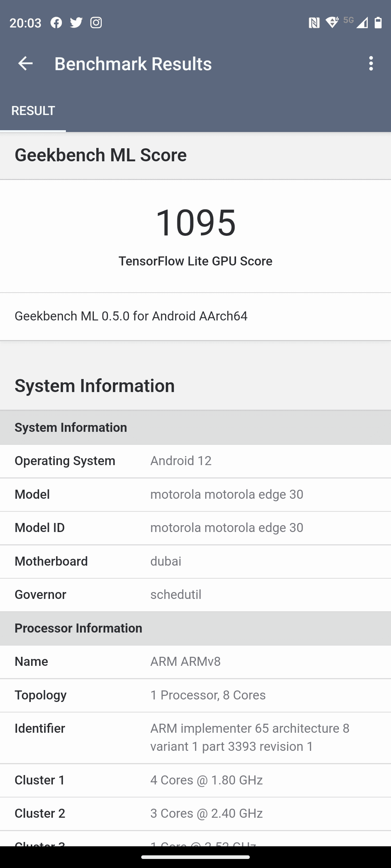Image resolution: width=391 pixels, height=868 pixels.
Task: Tap the Facebook notification icon
Action: point(56,23)
